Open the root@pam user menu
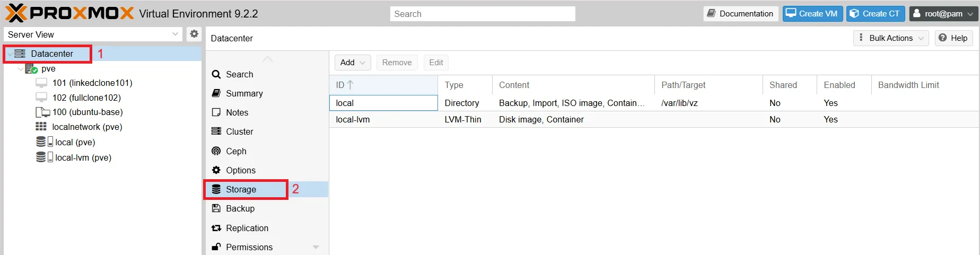Image resolution: width=980 pixels, height=255 pixels. click(x=943, y=14)
